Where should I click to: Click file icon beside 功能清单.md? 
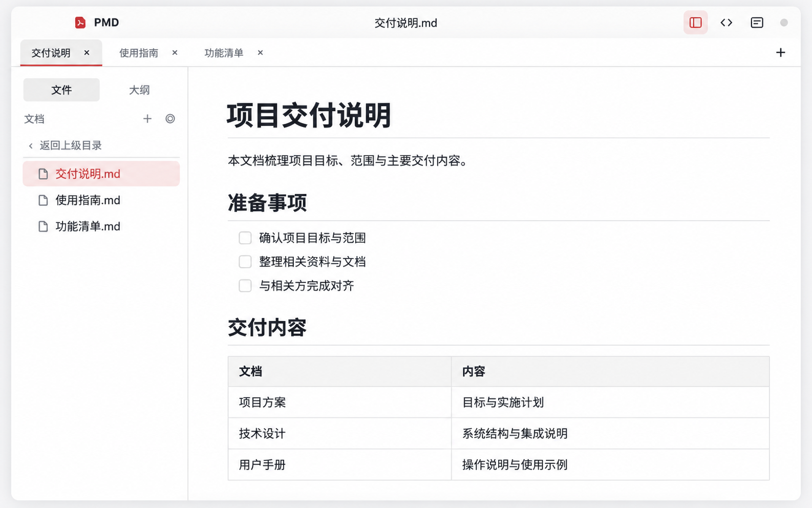[x=43, y=226]
